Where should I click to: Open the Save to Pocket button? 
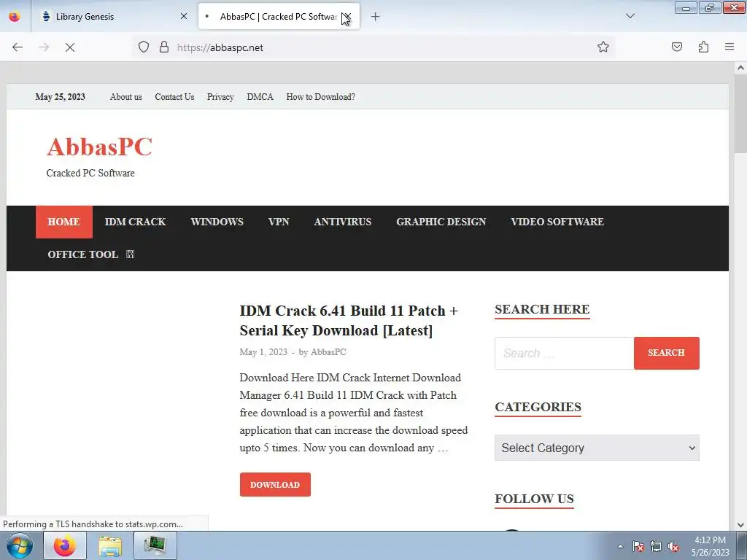point(676,47)
